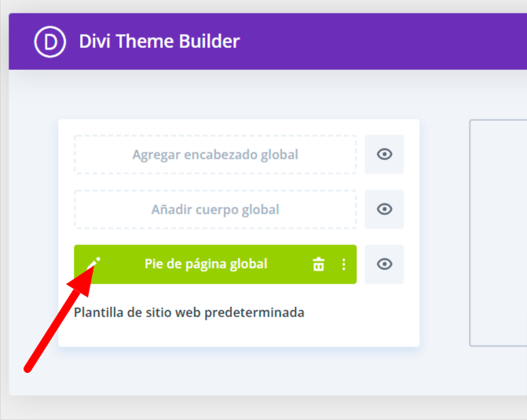This screenshot has width=527, height=420.
Task: Click Agregar encabezado global area
Action: pos(215,155)
